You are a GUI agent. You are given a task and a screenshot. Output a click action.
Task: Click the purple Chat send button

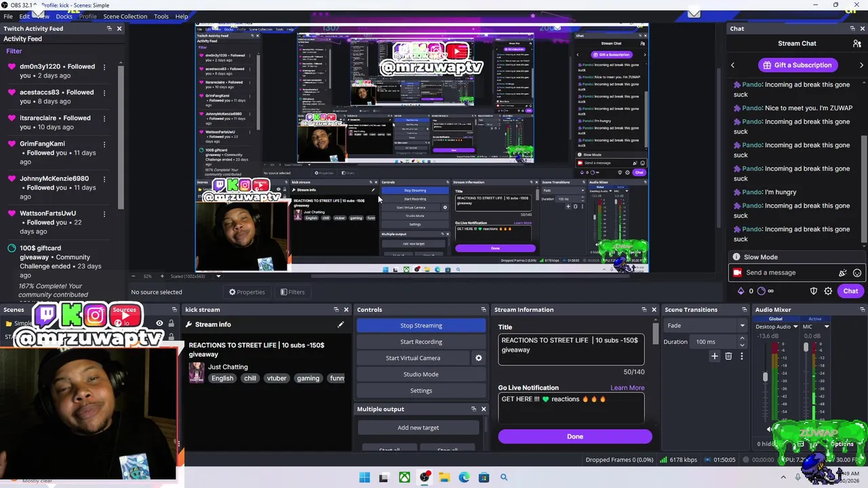coord(850,291)
